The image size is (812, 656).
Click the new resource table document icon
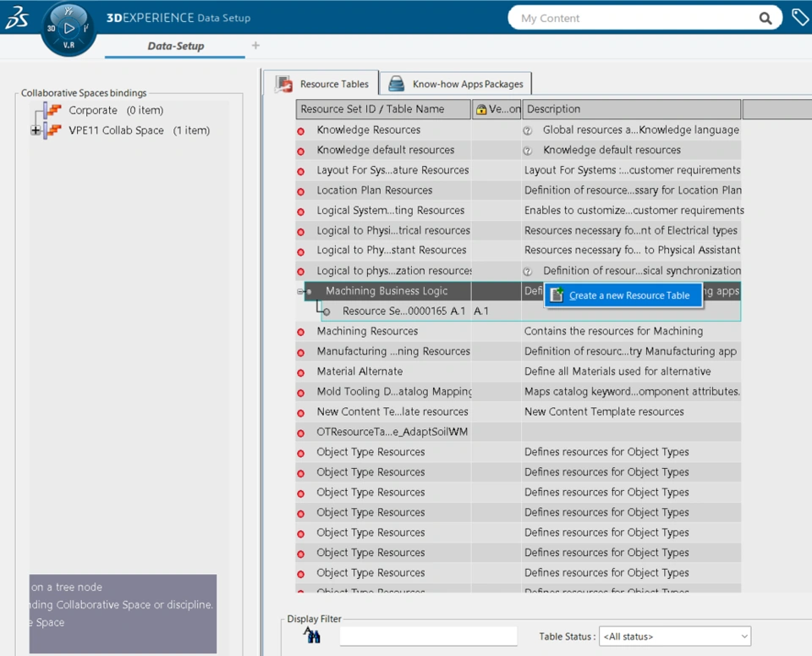point(557,295)
